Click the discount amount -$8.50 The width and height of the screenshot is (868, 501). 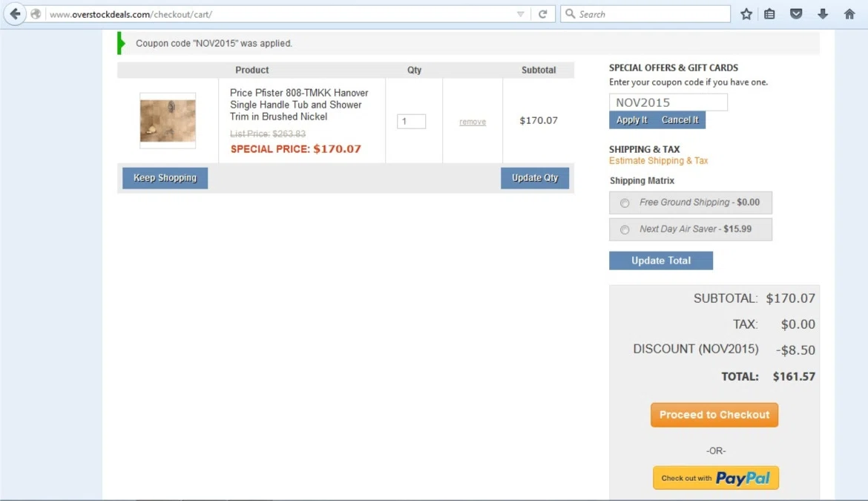pyautogui.click(x=795, y=350)
